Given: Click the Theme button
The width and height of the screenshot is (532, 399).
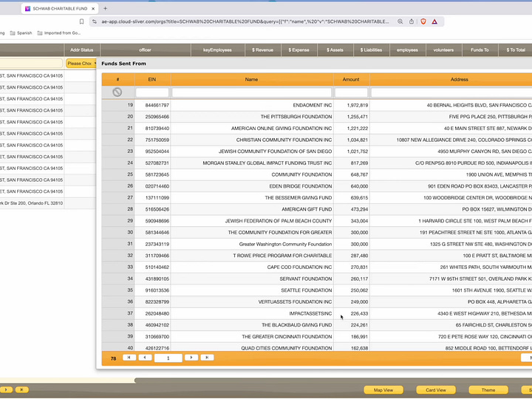Looking at the screenshot, I should tap(488, 390).
